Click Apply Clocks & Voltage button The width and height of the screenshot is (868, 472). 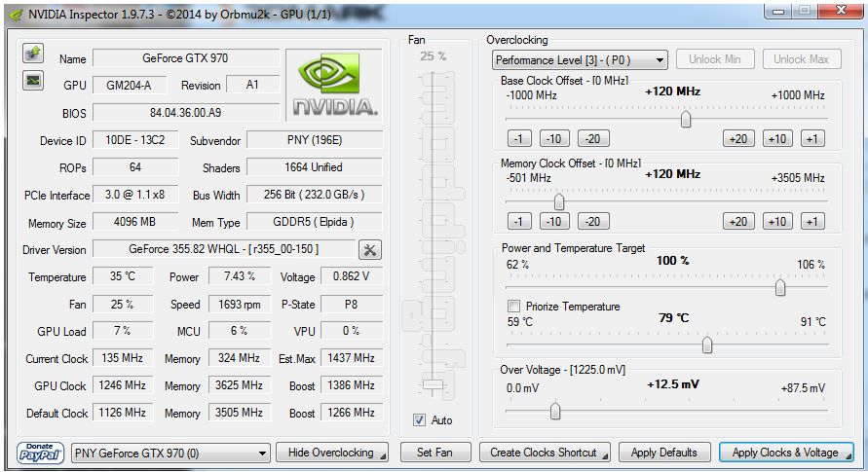point(786,453)
